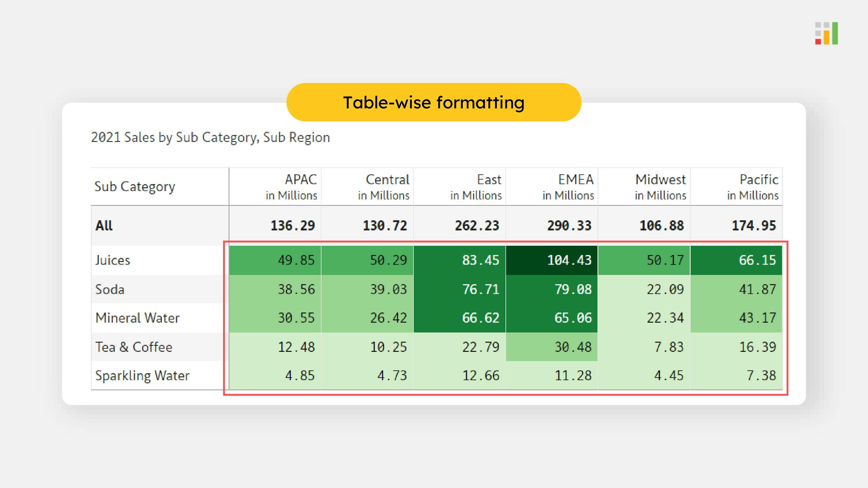Click the Pacific in Millions header

pos(753,186)
